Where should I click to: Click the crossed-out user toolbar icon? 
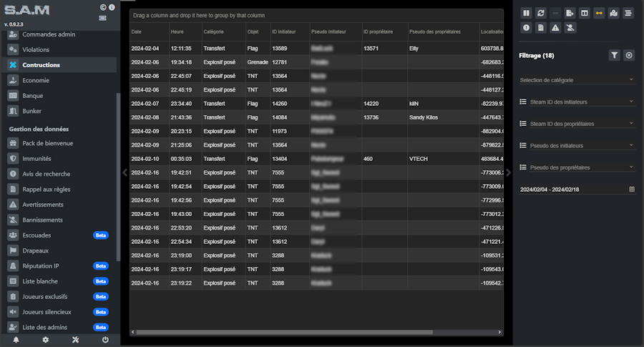[570, 28]
